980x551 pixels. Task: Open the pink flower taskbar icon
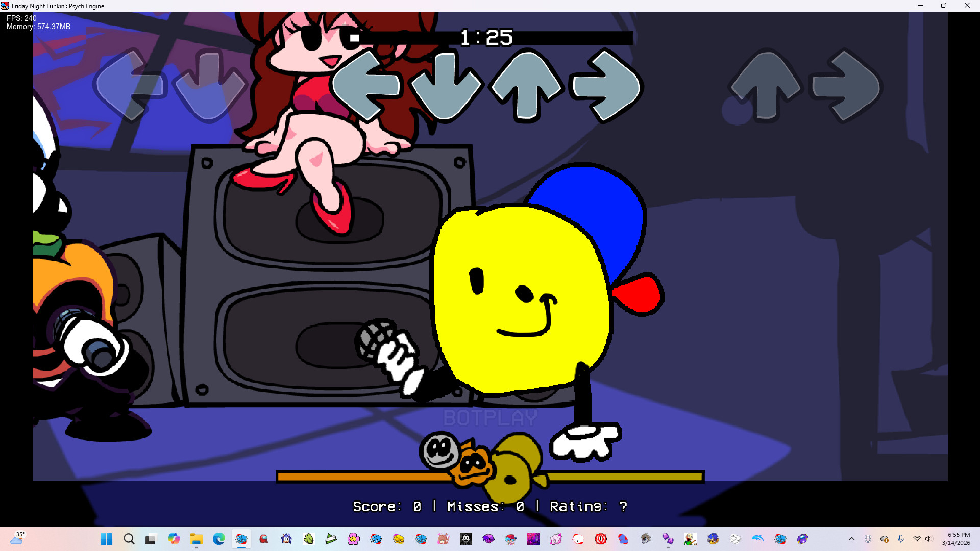tap(353, 539)
